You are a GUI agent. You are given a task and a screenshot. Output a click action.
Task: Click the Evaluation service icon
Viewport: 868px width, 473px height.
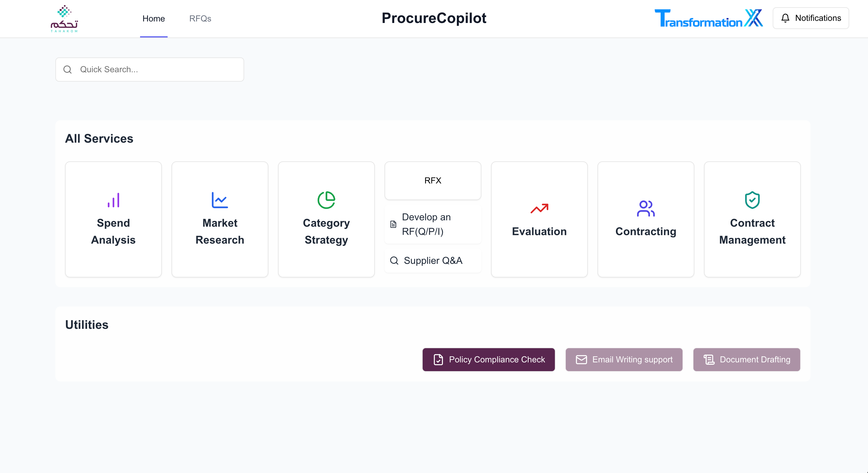pos(539,208)
